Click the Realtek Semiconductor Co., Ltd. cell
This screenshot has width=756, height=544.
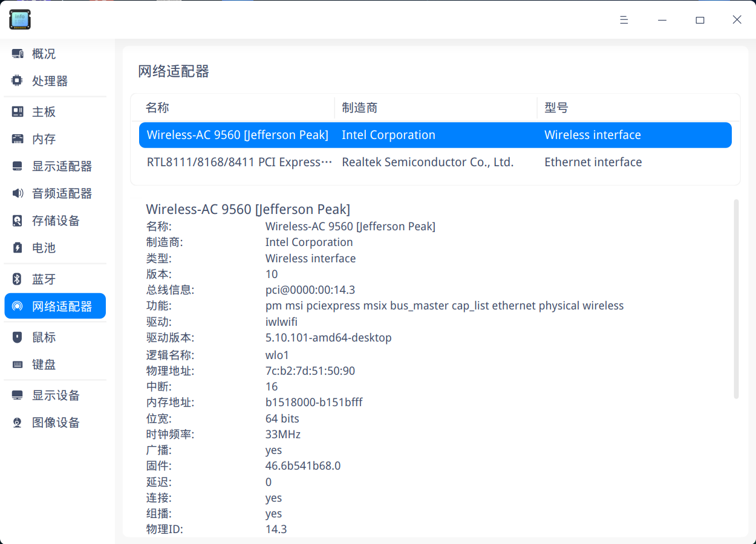click(428, 162)
